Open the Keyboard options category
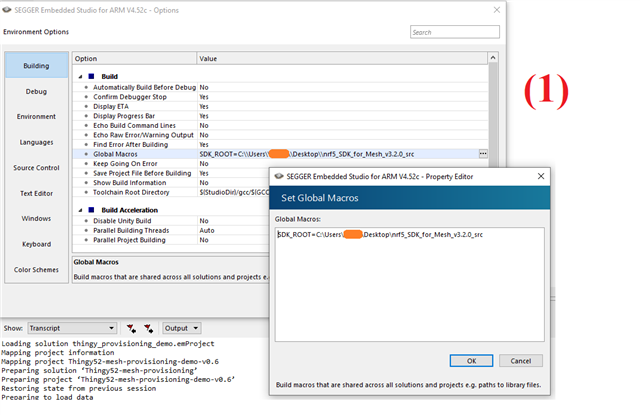This screenshot has width=640, height=415. point(36,244)
